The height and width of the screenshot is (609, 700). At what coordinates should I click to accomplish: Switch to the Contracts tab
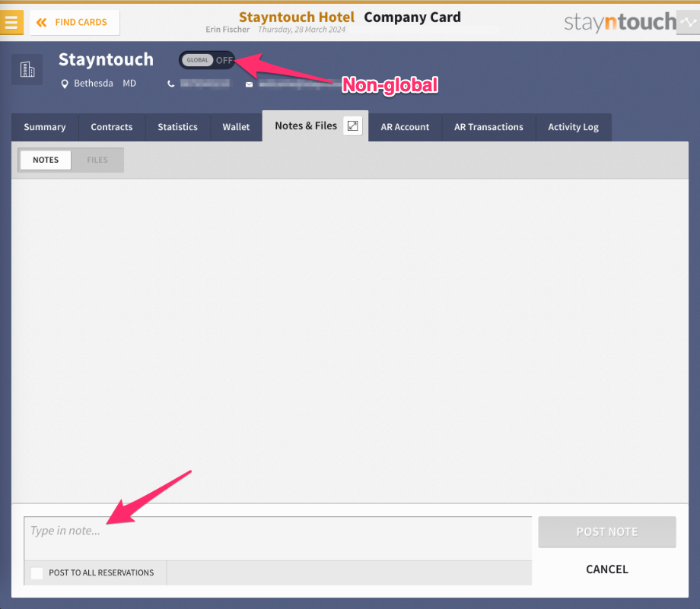pos(112,127)
